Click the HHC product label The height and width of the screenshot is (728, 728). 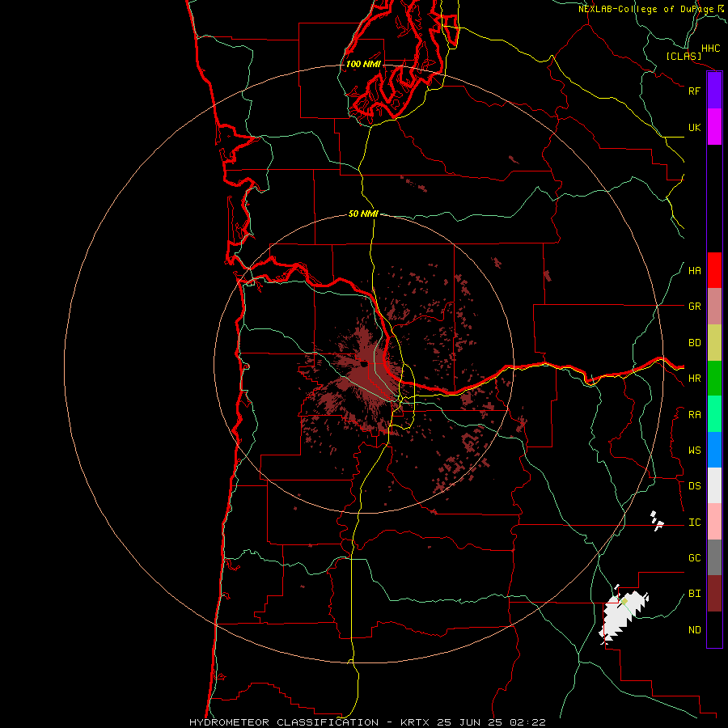(x=710, y=49)
